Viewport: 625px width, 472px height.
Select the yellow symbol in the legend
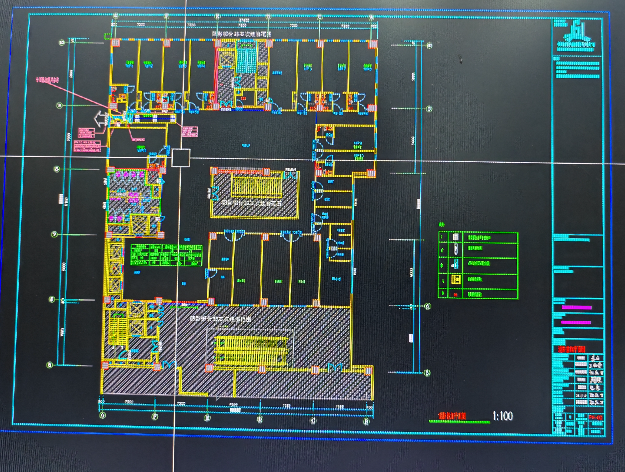pyautogui.click(x=455, y=280)
